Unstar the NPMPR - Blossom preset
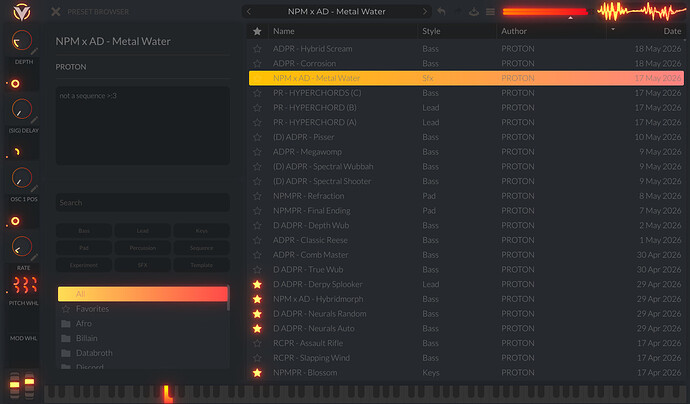690x404 pixels. coord(257,373)
